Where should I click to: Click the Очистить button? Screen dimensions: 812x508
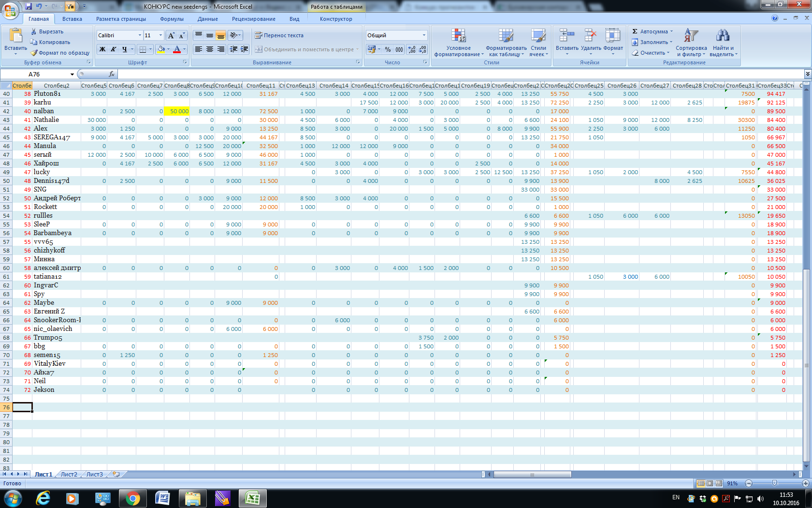(652, 53)
